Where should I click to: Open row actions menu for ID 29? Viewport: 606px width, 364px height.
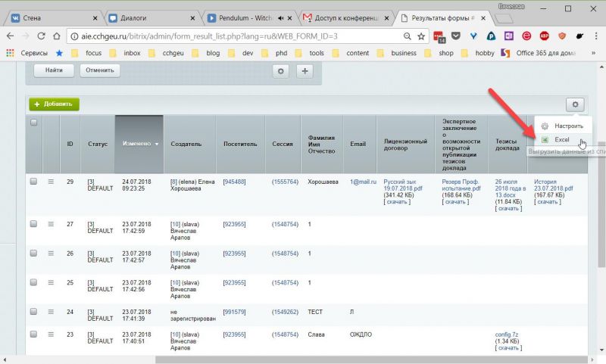pyautogui.click(x=52, y=182)
